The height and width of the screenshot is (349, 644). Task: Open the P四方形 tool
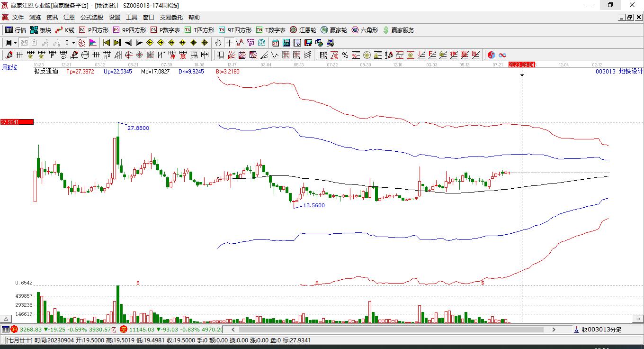[x=93, y=30]
